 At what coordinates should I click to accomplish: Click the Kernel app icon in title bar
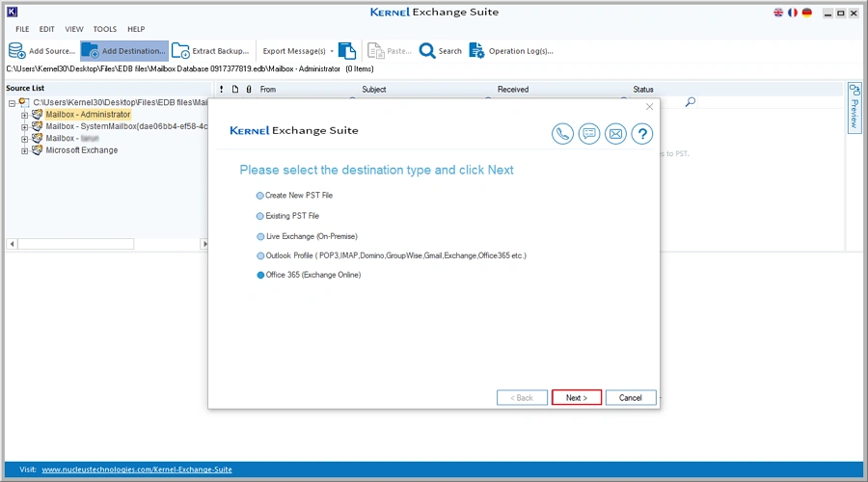coord(13,11)
